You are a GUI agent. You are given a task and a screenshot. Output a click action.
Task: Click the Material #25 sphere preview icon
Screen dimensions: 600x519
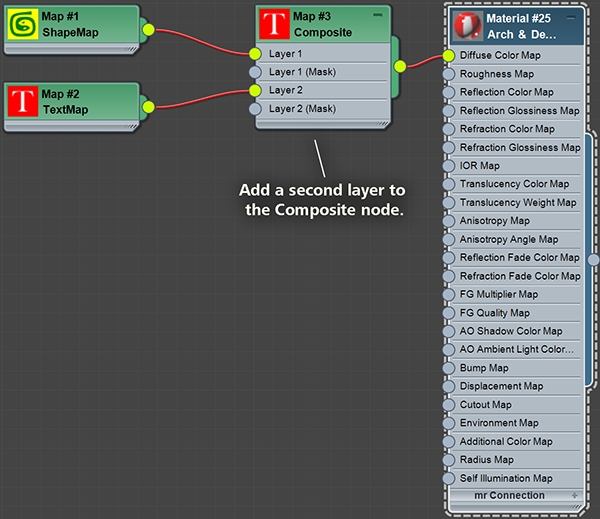click(x=468, y=26)
